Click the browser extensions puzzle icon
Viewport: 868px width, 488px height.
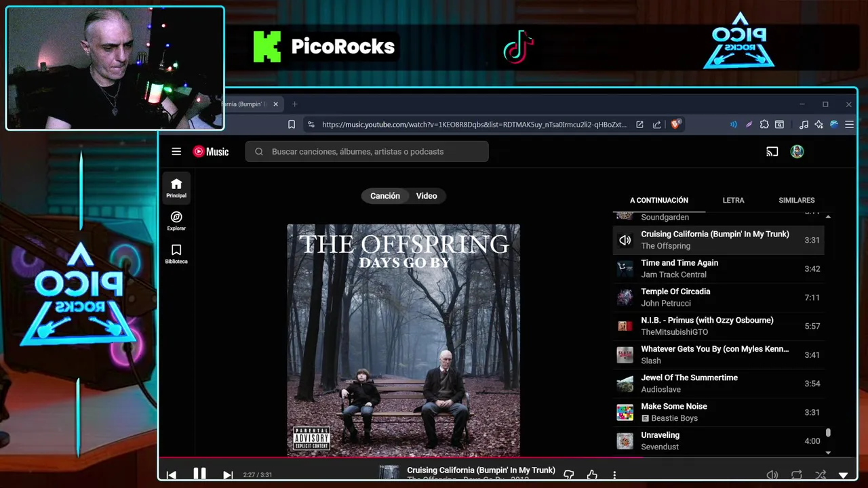coord(764,125)
